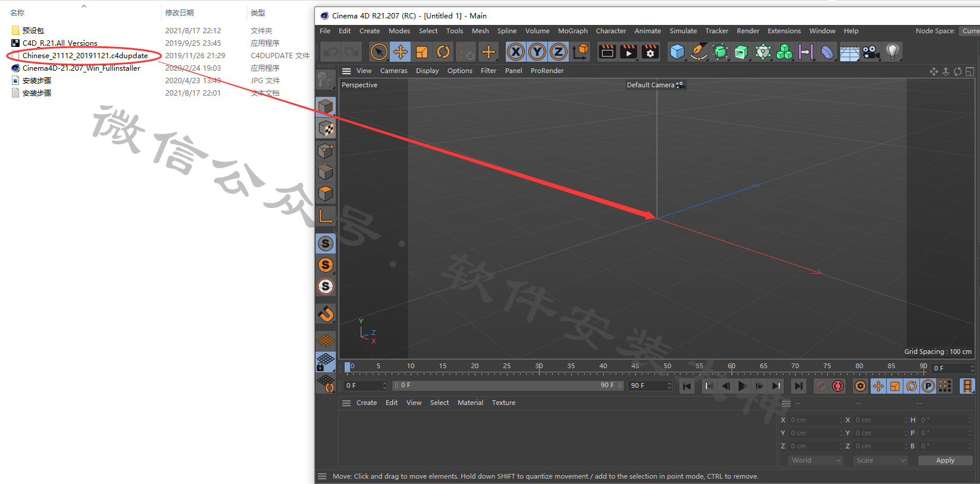980x484 pixels.
Task: Go to start of animation
Action: [687, 386]
